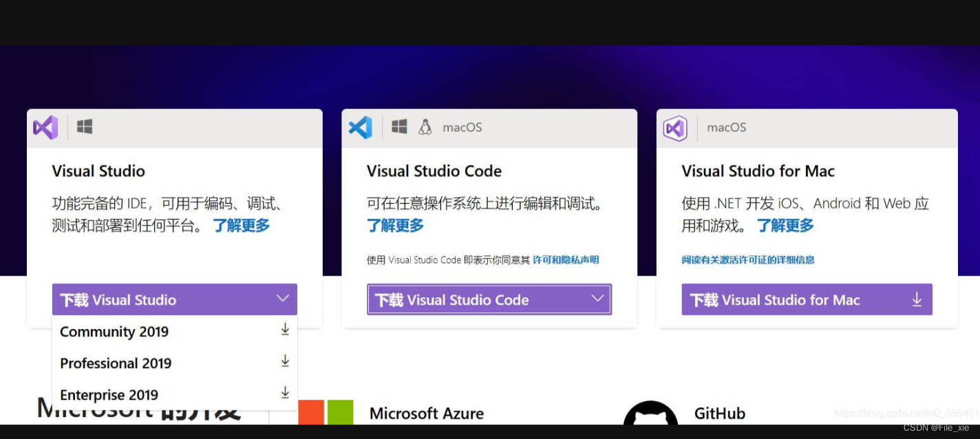Click the Windows icon on Visual Studio card
Image resolution: width=980 pixels, height=439 pixels.
pos(85,127)
